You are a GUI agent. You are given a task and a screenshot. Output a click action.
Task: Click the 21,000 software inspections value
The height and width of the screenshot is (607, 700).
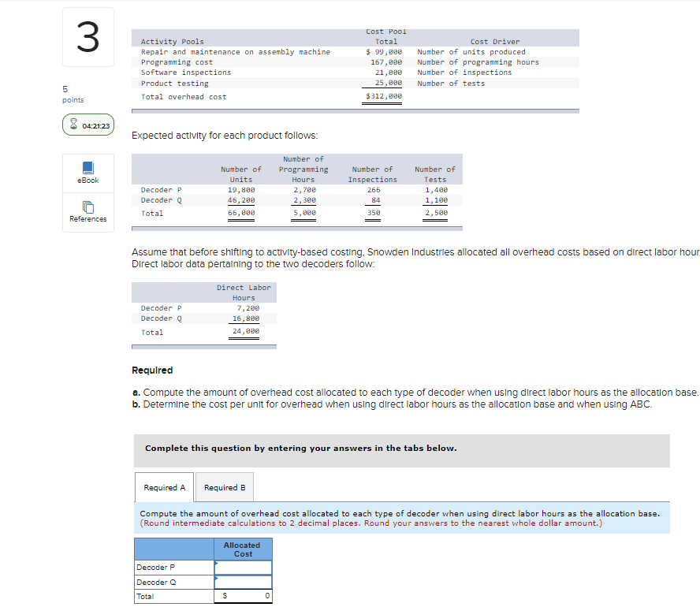point(389,73)
